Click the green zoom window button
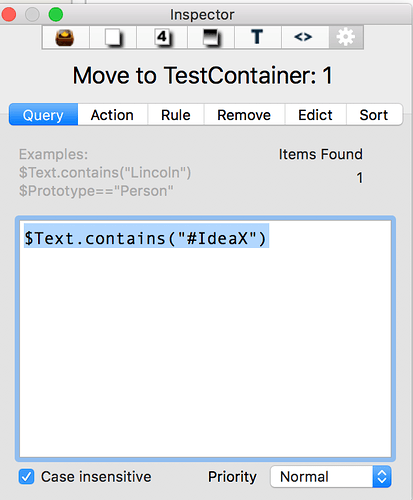 pos(56,15)
